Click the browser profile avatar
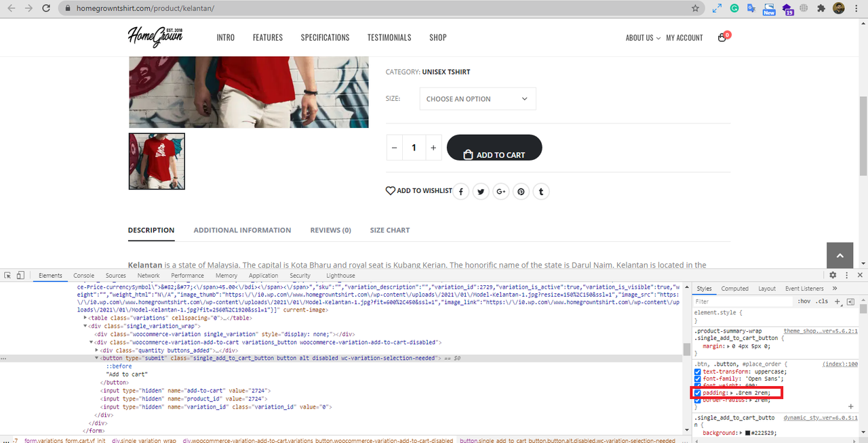Screen dimensions: 868x443 point(839,8)
